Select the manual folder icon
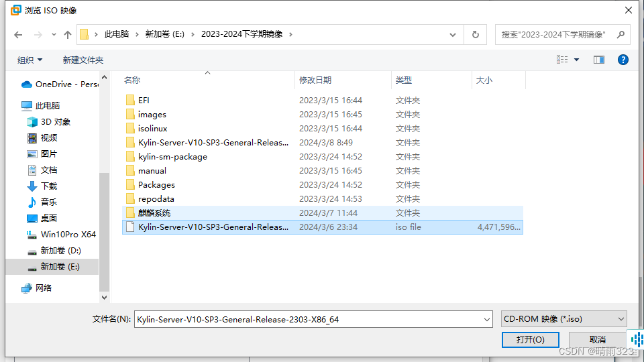Image resolution: width=644 pixels, height=362 pixels. [x=130, y=171]
